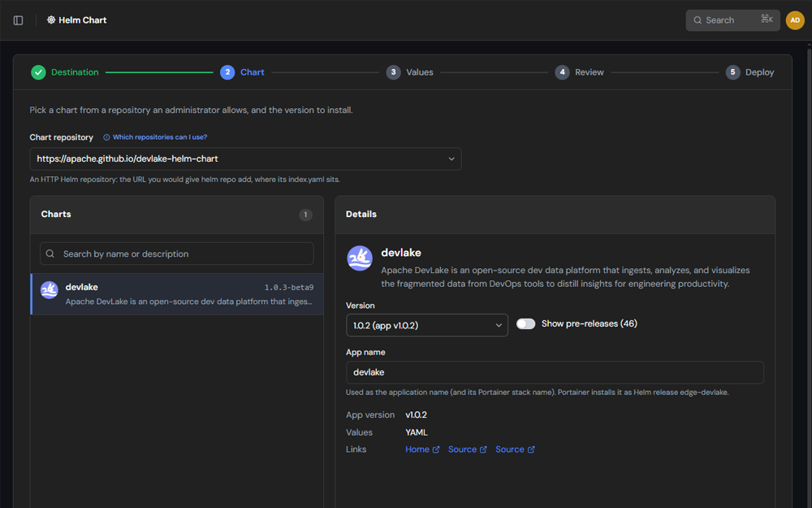Open the top-right Search box
The height and width of the screenshot is (508, 812).
click(x=732, y=20)
